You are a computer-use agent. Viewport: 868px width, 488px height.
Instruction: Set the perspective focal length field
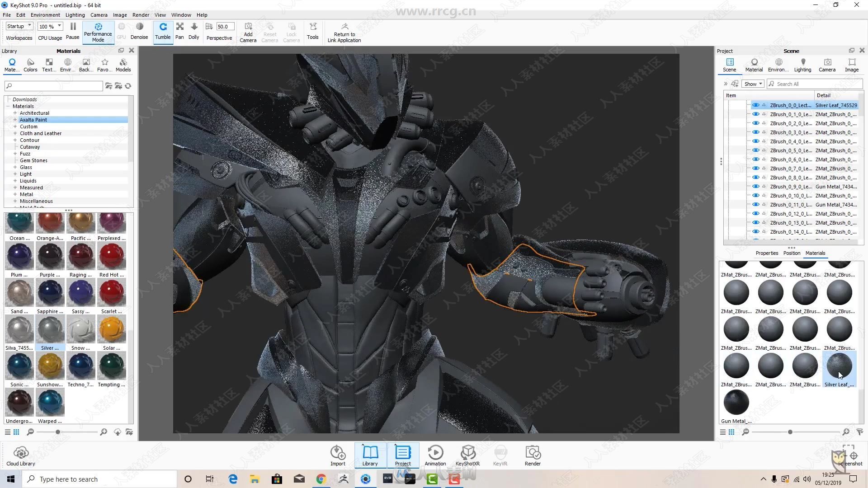[x=225, y=27]
